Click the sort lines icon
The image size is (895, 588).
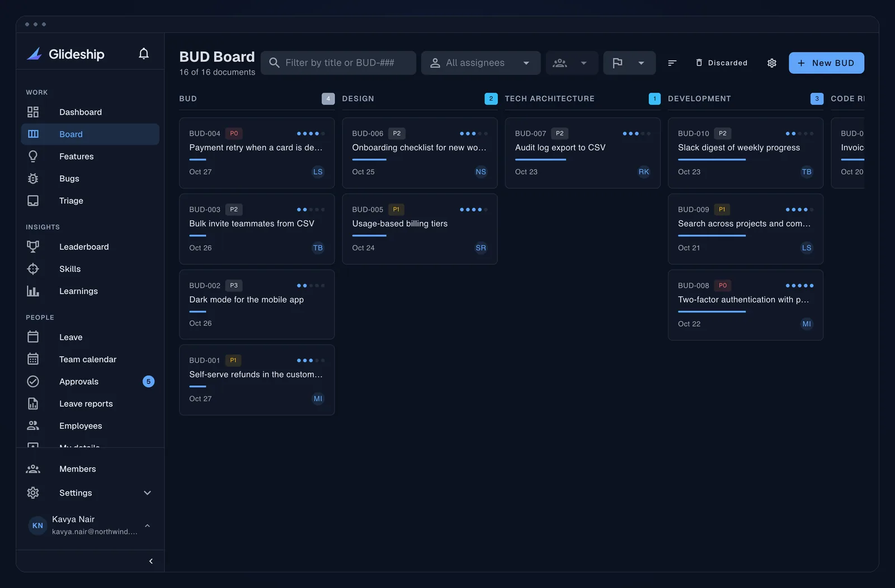[x=672, y=63]
